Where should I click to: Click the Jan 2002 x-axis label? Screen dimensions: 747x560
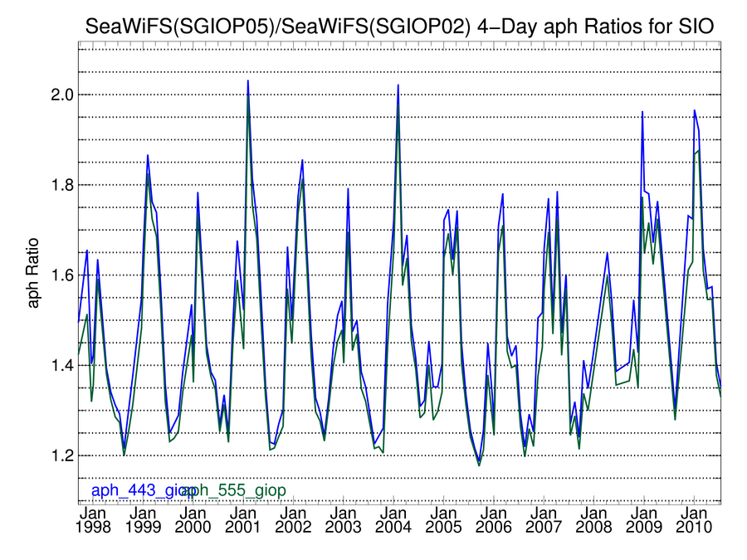[294, 520]
